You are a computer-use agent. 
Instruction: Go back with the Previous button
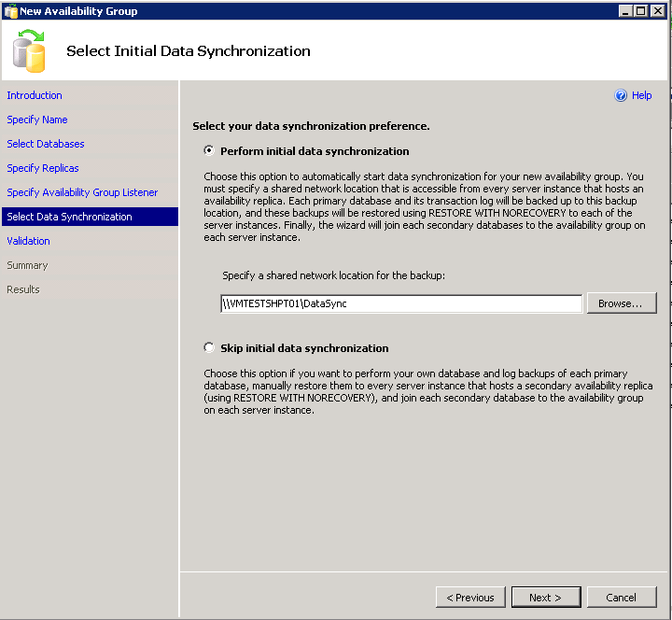[x=470, y=598]
